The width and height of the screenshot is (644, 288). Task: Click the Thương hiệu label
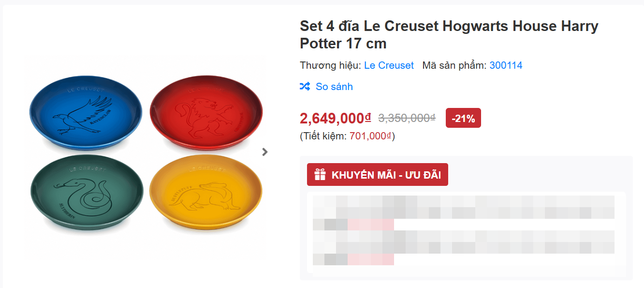[330, 65]
